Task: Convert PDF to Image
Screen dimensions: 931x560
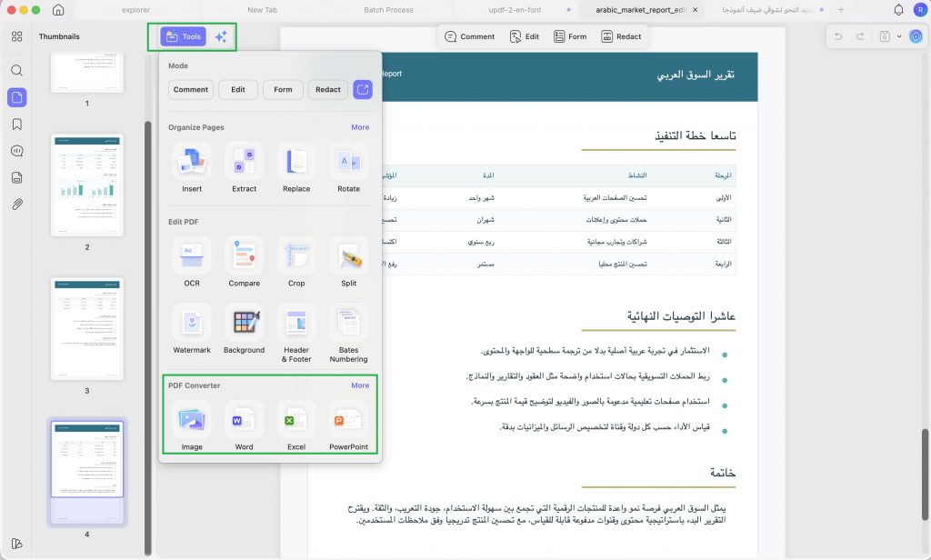Action: click(192, 425)
